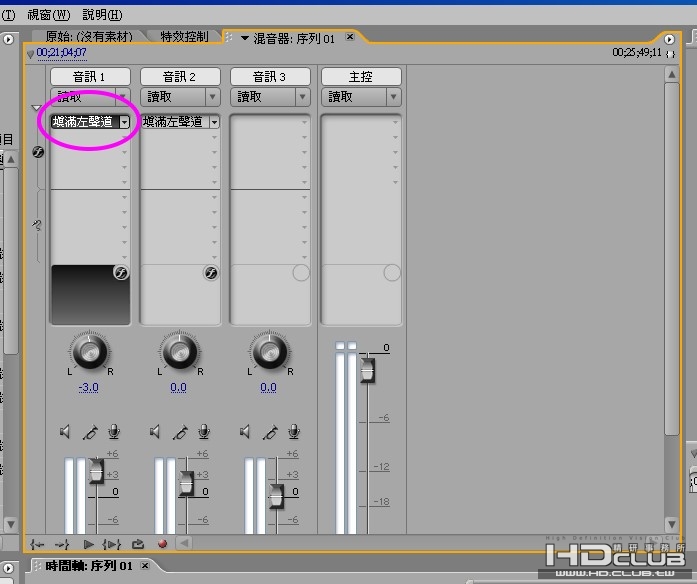The height and width of the screenshot is (584, 697).
Task: Select the 時間軸: 序列 01 tab
Action: pos(89,566)
